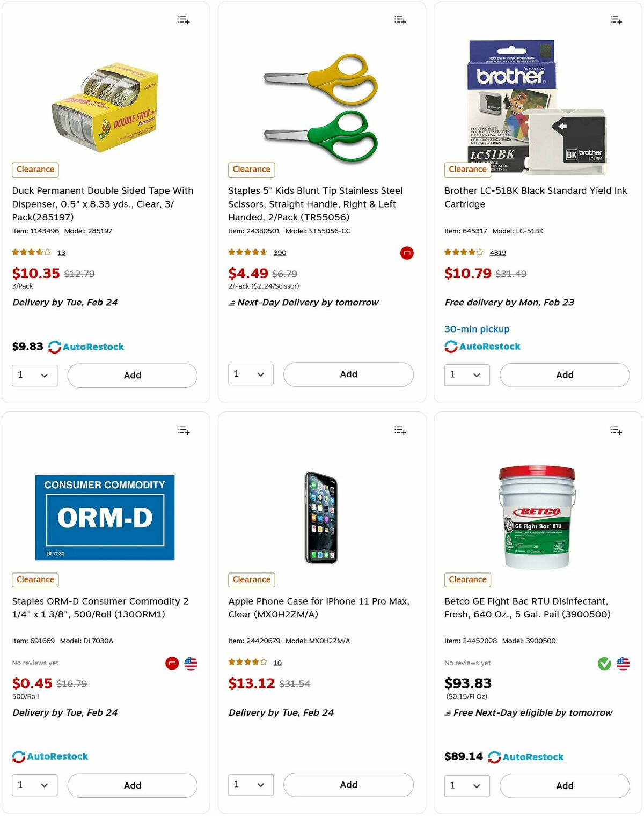Open quantity selector for Brother ink

click(466, 375)
